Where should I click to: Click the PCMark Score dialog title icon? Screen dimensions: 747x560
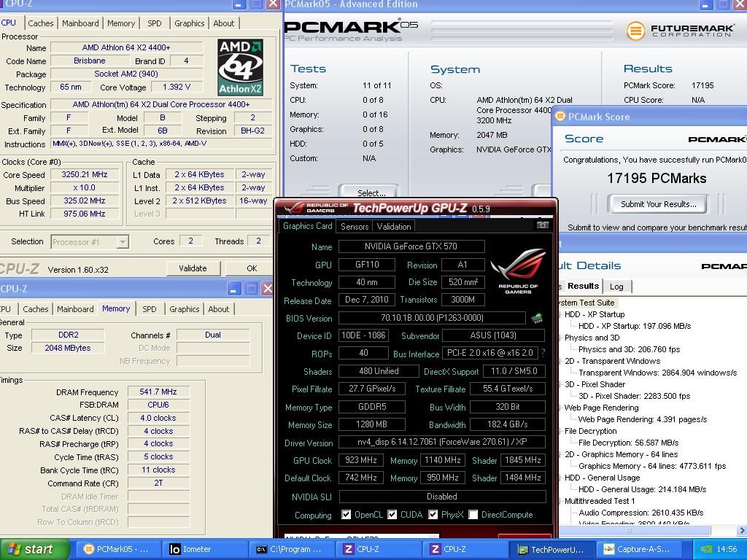[x=560, y=116]
